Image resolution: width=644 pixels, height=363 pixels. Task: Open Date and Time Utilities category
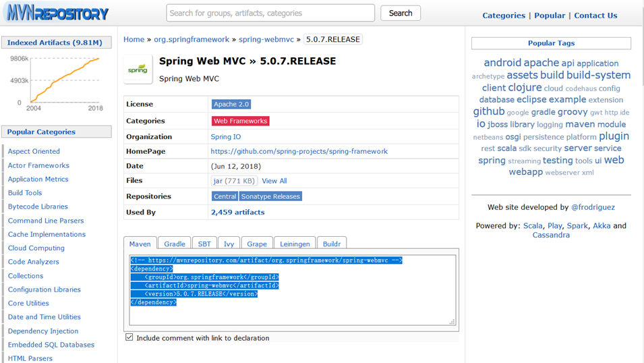pos(45,317)
